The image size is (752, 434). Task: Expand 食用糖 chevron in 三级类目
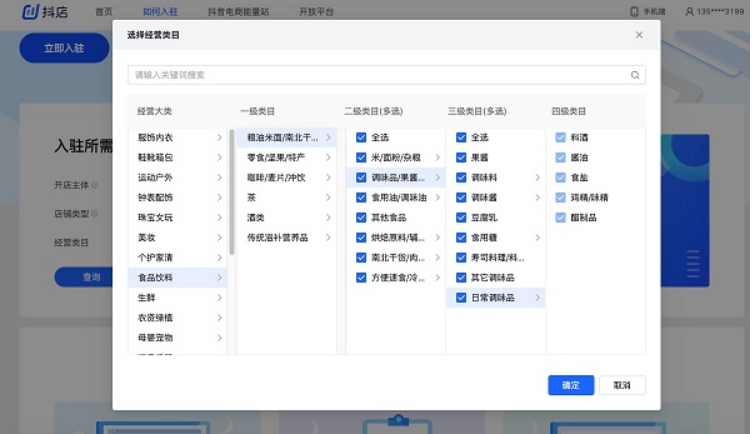[537, 238]
